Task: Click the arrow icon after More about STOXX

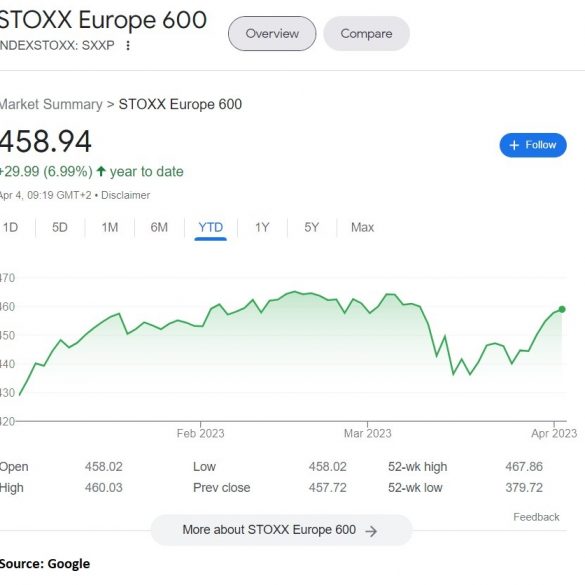Action: coord(371,531)
